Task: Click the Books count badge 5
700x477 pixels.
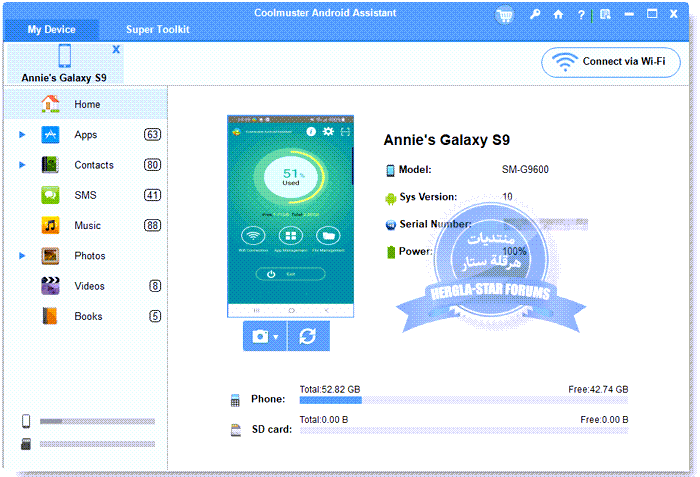Action: pyautogui.click(x=155, y=316)
